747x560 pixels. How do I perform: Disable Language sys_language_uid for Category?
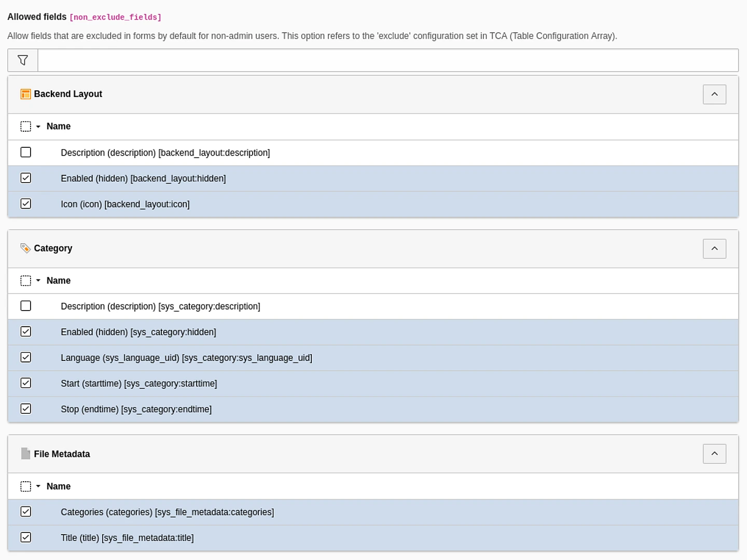(x=25, y=357)
